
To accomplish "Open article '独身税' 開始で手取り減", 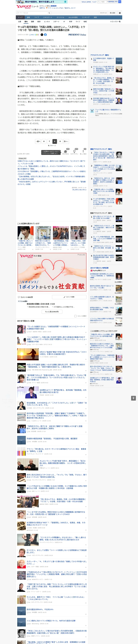I will [63, 353].
